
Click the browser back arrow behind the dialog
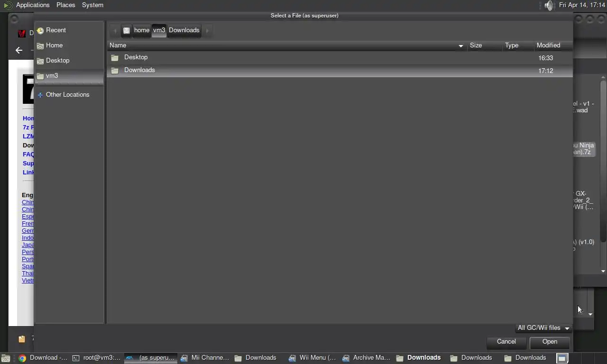click(19, 50)
